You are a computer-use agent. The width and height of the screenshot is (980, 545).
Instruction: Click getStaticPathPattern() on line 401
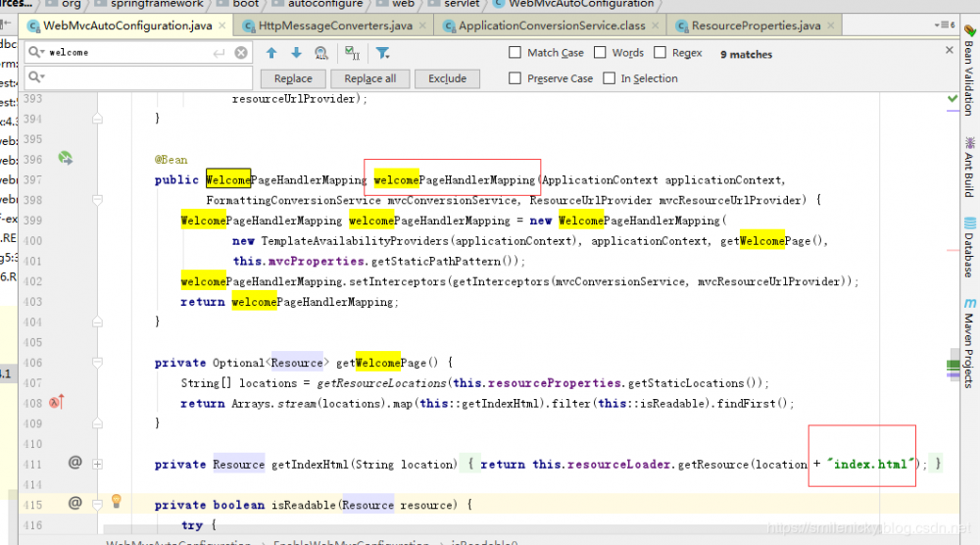(444, 262)
